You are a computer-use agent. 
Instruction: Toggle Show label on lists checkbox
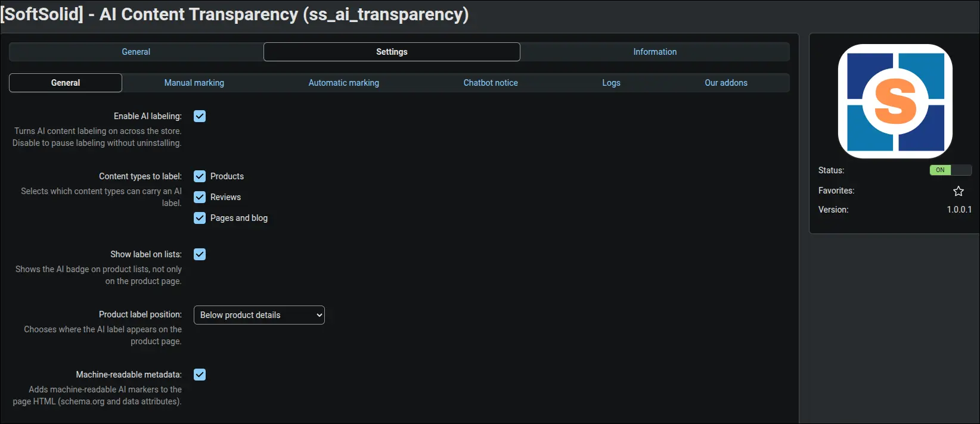coord(200,254)
